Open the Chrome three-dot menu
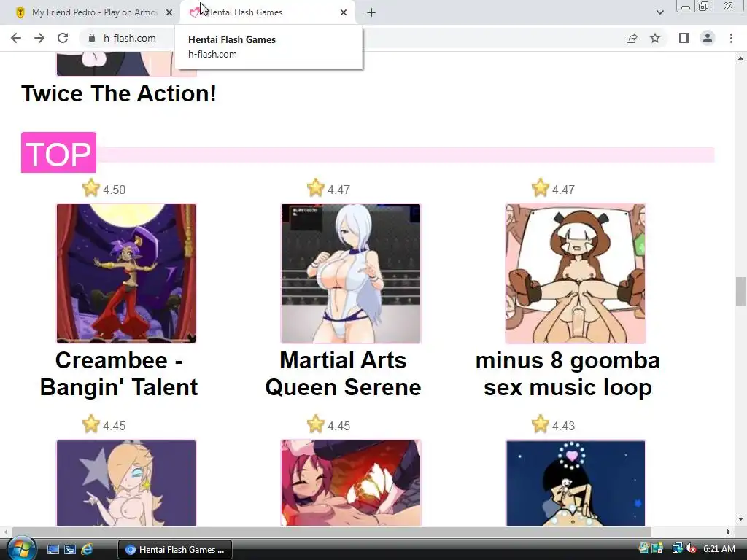The width and height of the screenshot is (747, 560). pos(731,38)
